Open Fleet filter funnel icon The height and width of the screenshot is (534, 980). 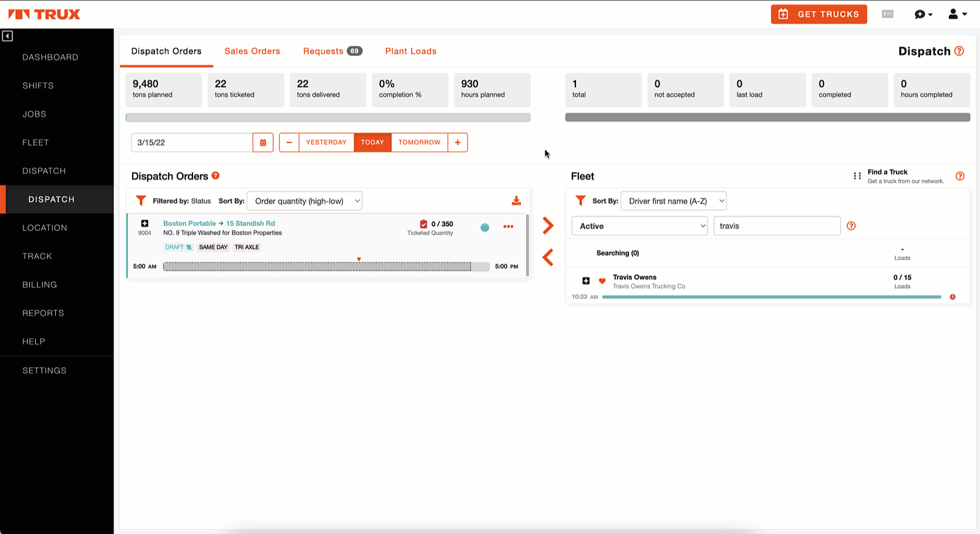point(580,201)
